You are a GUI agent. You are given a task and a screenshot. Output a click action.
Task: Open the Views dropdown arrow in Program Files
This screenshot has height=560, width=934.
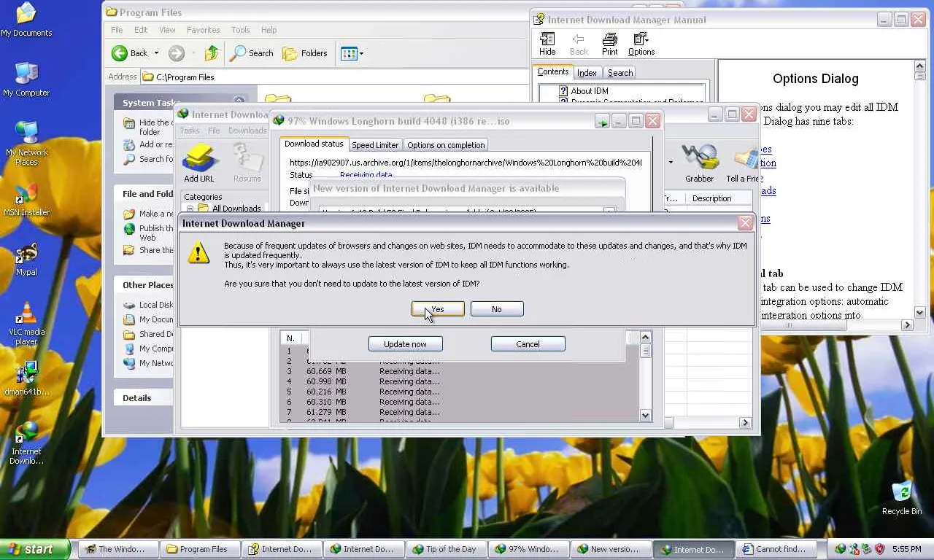click(x=361, y=53)
